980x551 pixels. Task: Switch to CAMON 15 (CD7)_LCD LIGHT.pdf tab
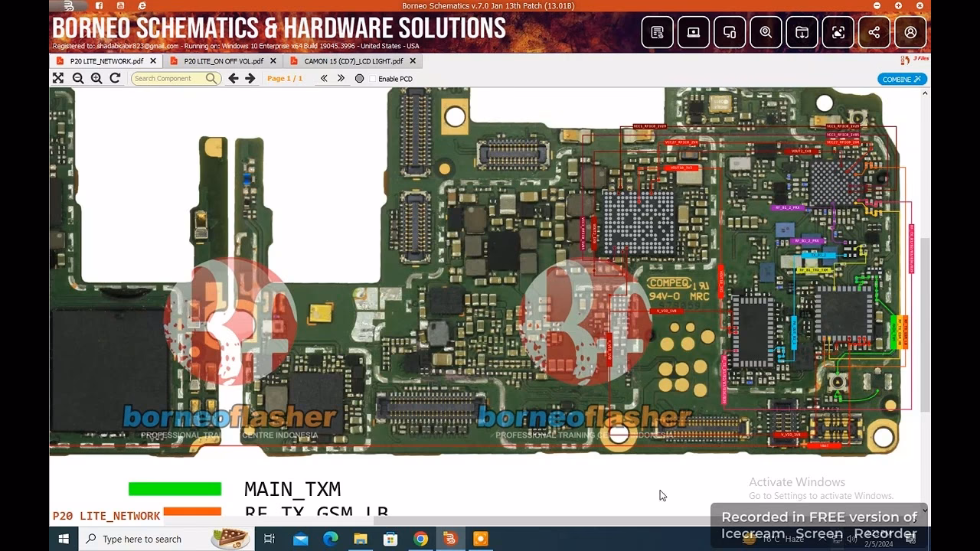tap(353, 61)
